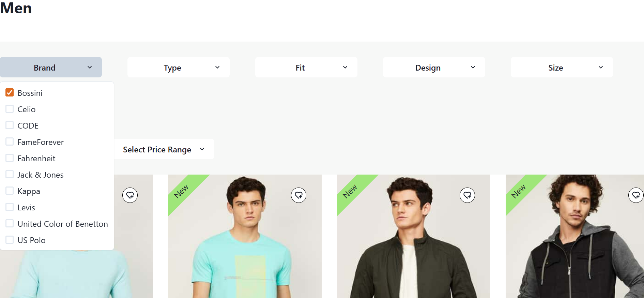Uncheck the Bossini brand checkbox
This screenshot has width=644, height=298.
[10, 92]
